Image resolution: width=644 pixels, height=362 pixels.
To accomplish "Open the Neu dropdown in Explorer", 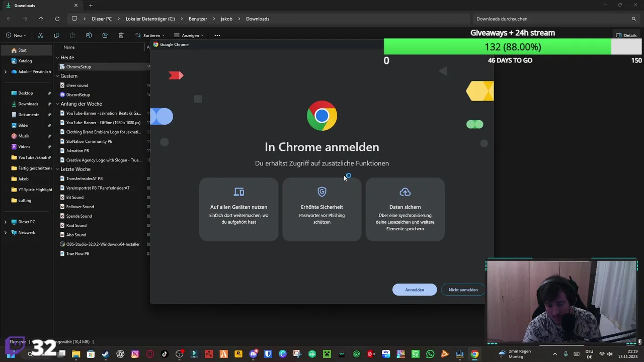I will (x=16, y=35).
